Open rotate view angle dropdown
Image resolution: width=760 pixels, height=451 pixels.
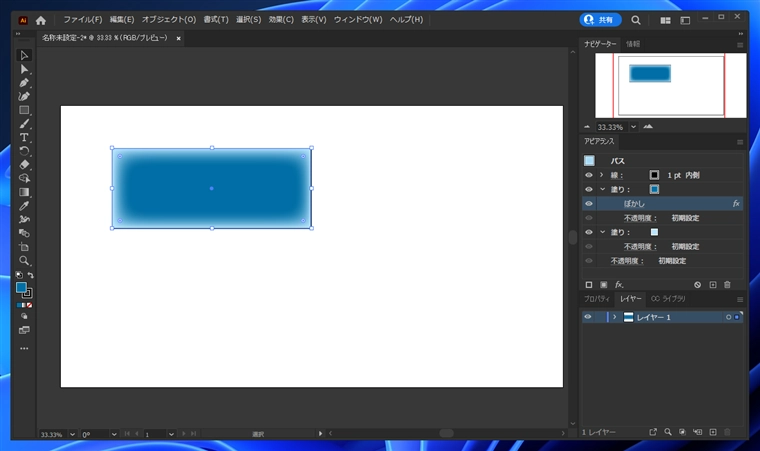point(114,434)
